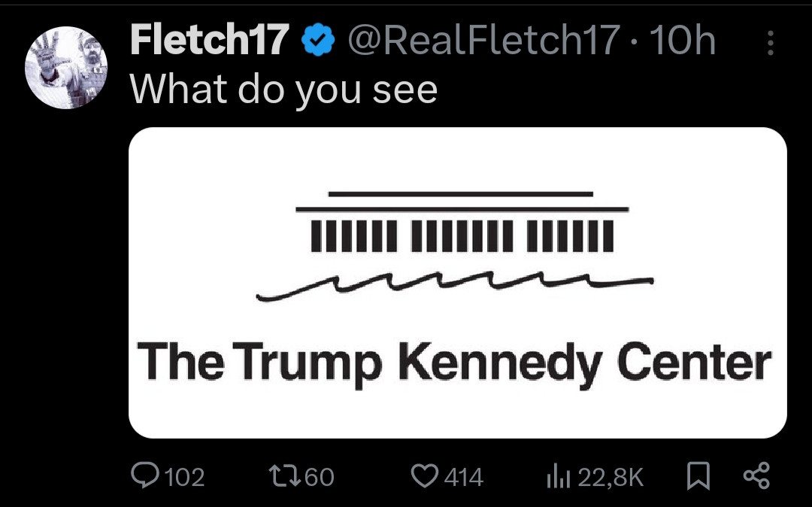Click the "What do you see" tweet text
This screenshot has height=507, width=812.
pos(283,90)
